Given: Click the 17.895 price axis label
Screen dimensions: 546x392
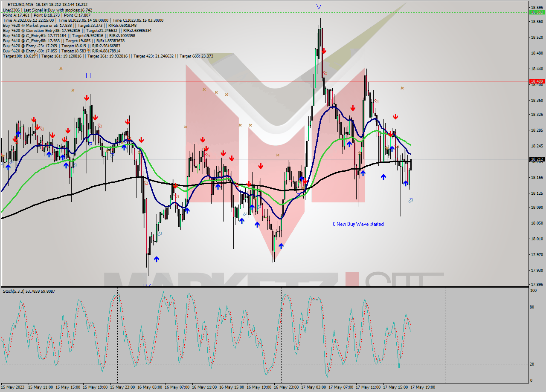Looking at the screenshot, I should coord(537,284).
